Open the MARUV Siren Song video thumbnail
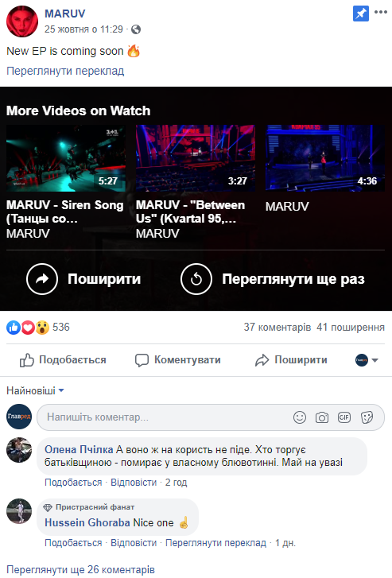Image resolution: width=392 pixels, height=578 pixels. 66,158
